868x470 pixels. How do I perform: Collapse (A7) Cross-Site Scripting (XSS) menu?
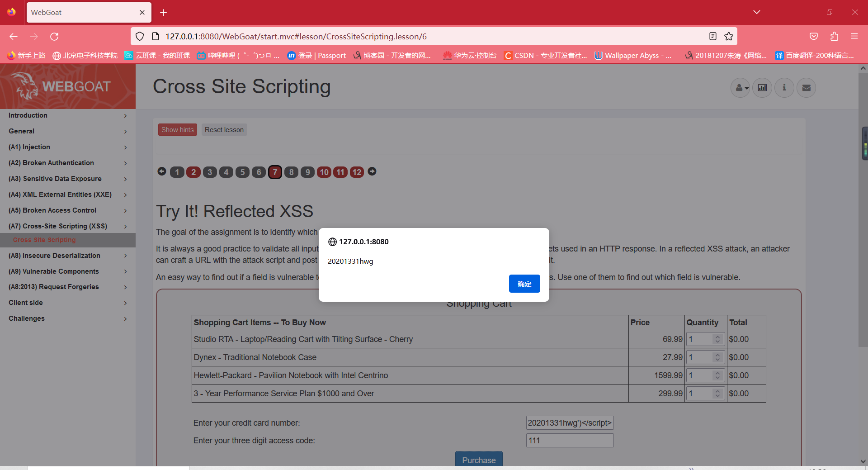[68, 226]
